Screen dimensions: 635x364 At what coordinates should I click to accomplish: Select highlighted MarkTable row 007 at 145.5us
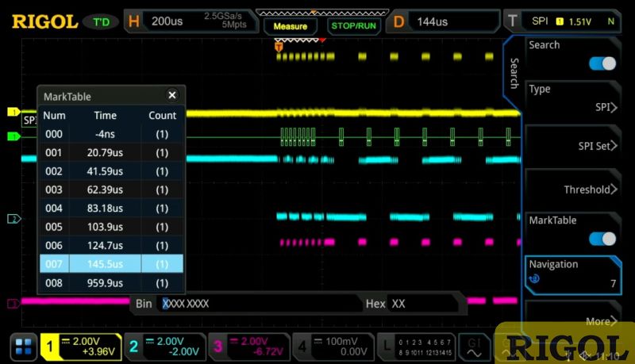pyautogui.click(x=111, y=264)
